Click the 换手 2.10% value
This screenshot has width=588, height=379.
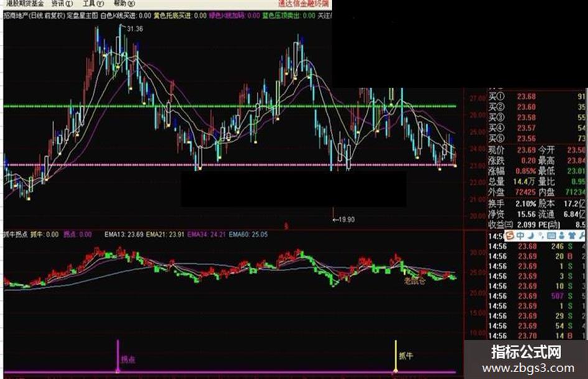click(526, 204)
